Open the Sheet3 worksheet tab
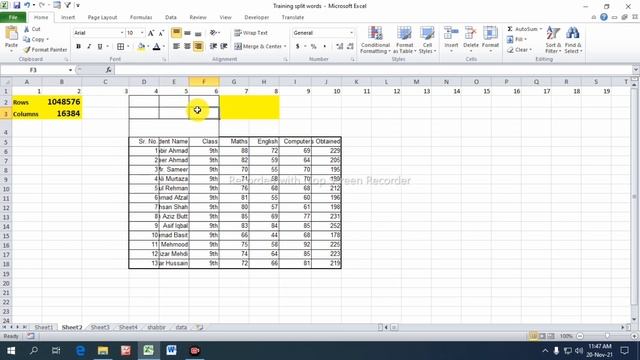This screenshot has width=640, height=360. (x=100, y=327)
